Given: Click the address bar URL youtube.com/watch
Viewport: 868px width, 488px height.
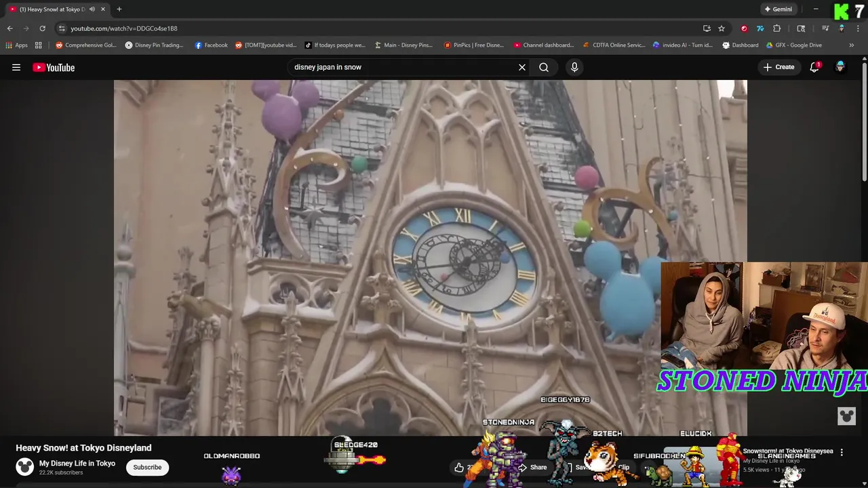Looking at the screenshot, I should [124, 28].
